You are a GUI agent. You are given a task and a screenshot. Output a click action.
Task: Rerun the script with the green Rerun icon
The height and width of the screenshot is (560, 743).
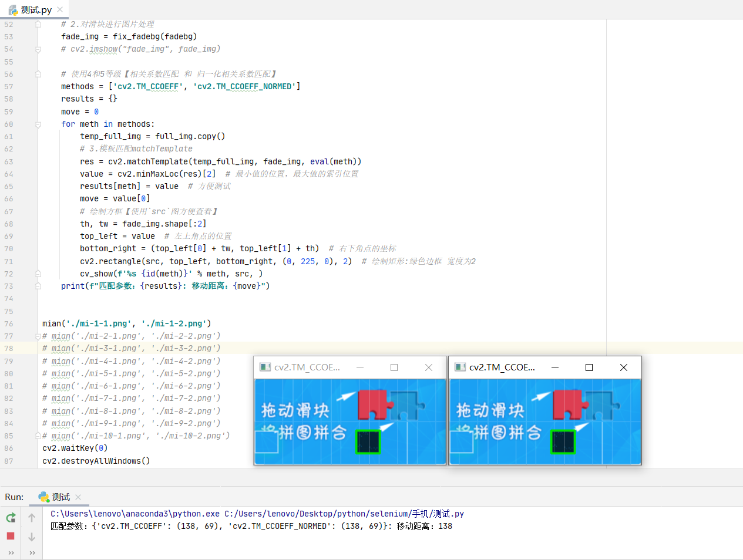[11, 518]
